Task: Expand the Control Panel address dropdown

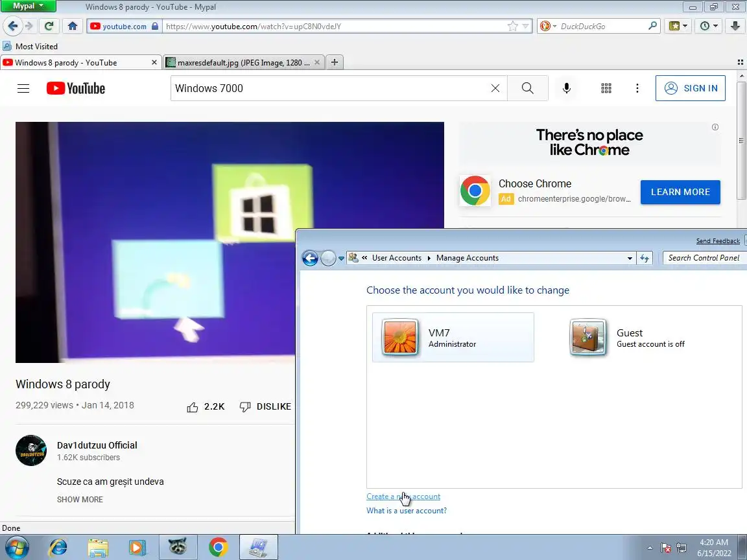Action: pos(630,258)
